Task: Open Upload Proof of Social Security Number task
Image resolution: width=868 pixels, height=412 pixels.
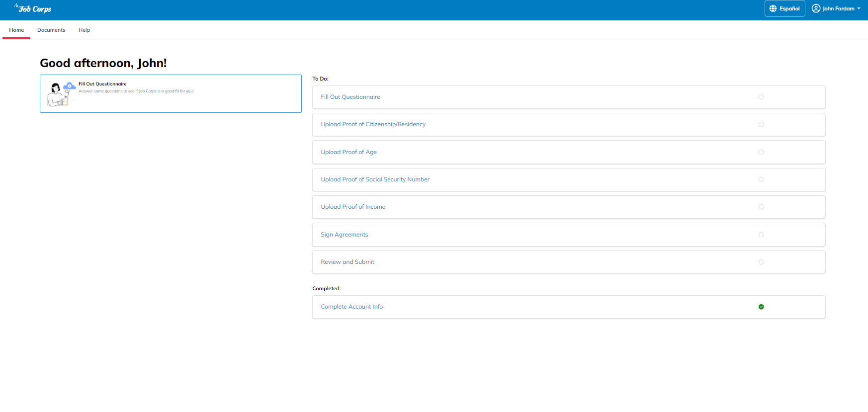Action: (569, 180)
